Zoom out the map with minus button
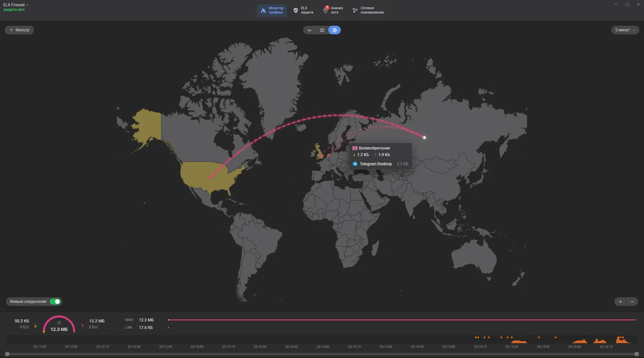Screen dimensions: 644x358 [632, 302]
